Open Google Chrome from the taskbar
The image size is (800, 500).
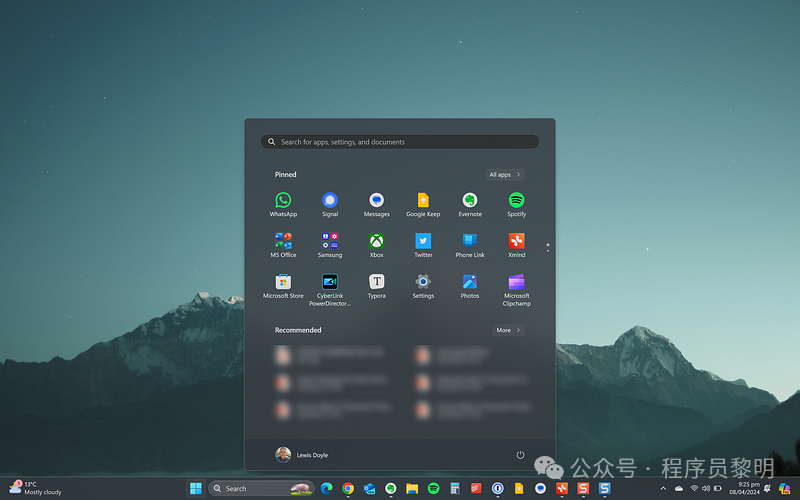point(348,488)
